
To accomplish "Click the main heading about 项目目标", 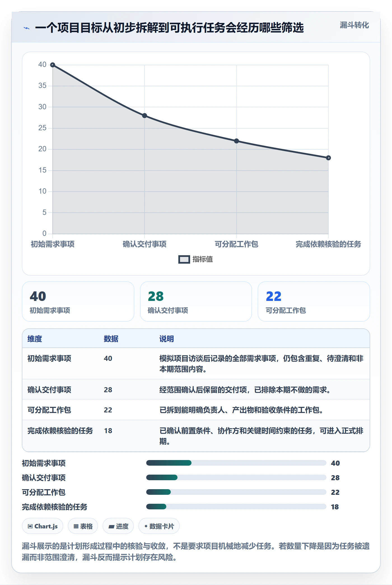I will point(169,28).
